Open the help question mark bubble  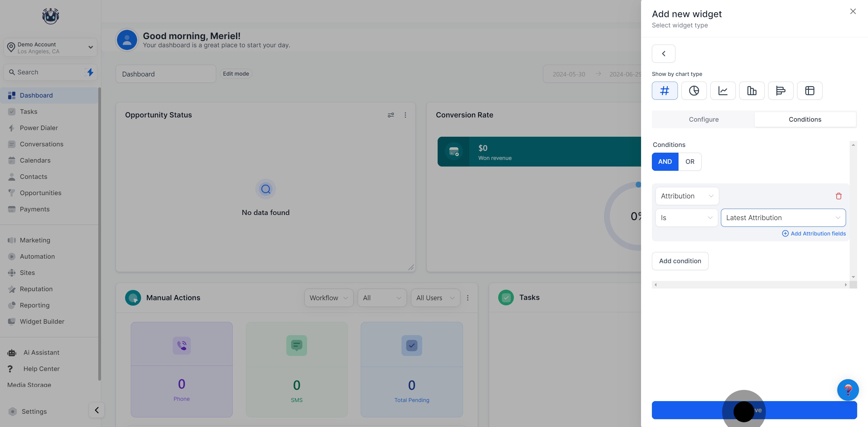click(x=848, y=390)
